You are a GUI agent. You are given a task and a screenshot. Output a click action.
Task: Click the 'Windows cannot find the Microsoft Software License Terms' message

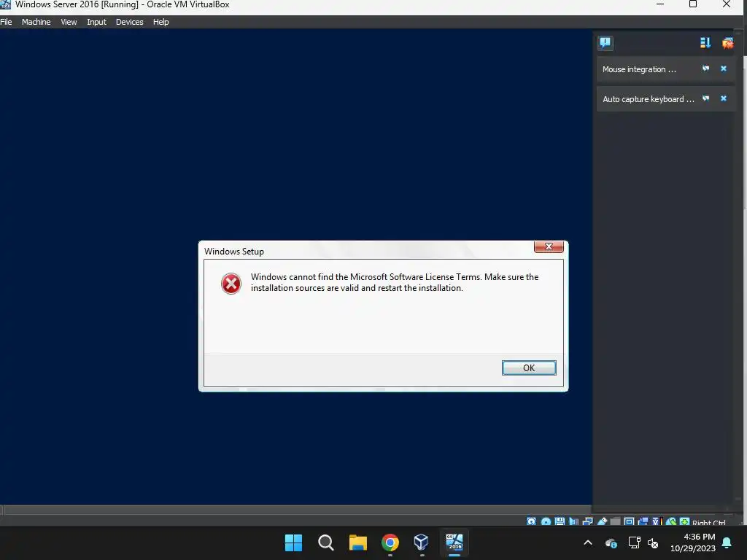pyautogui.click(x=395, y=282)
